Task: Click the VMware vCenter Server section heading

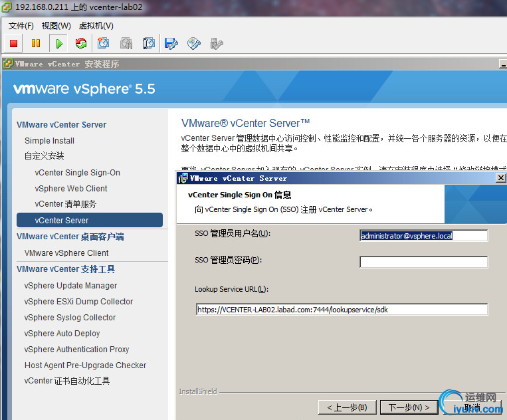Action: pyautogui.click(x=61, y=125)
